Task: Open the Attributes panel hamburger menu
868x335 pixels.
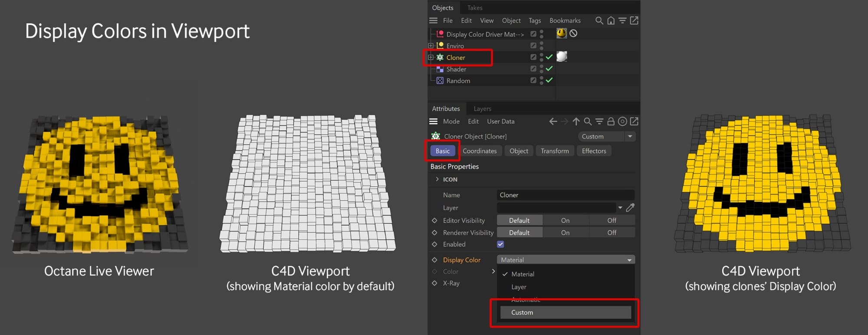Action: [x=433, y=121]
